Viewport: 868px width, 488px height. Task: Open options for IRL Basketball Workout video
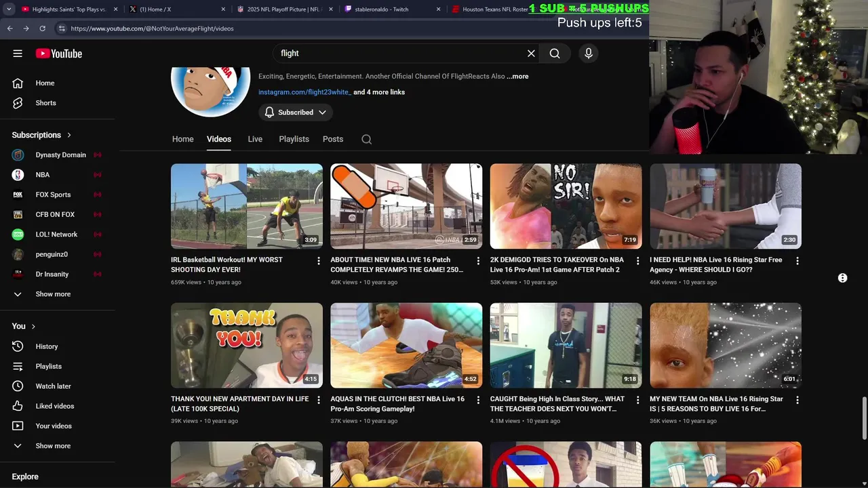click(x=319, y=260)
